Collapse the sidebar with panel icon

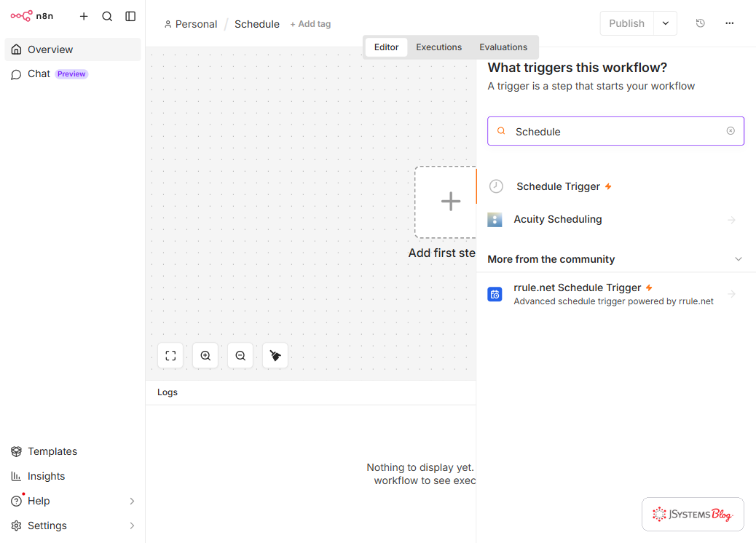(130, 17)
